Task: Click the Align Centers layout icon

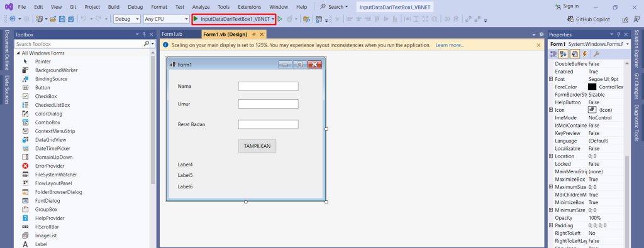Action: pyautogui.click(x=358, y=19)
